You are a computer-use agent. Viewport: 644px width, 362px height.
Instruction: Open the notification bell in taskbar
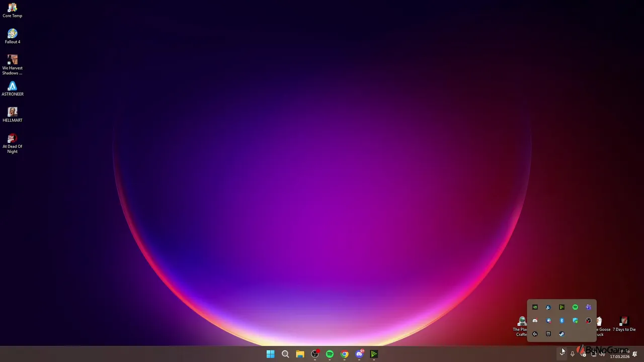pos(635,354)
